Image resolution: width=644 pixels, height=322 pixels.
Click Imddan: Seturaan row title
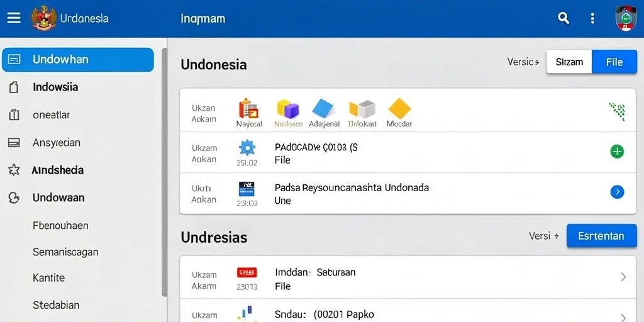315,272
